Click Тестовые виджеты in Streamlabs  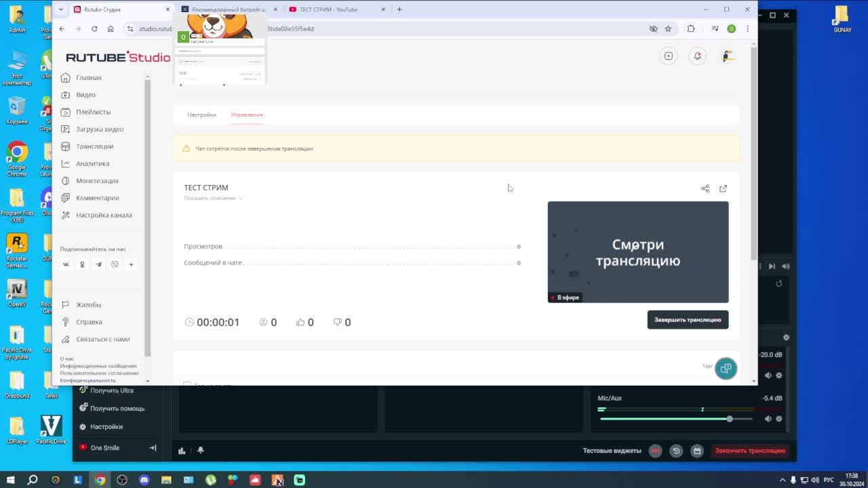(x=612, y=451)
